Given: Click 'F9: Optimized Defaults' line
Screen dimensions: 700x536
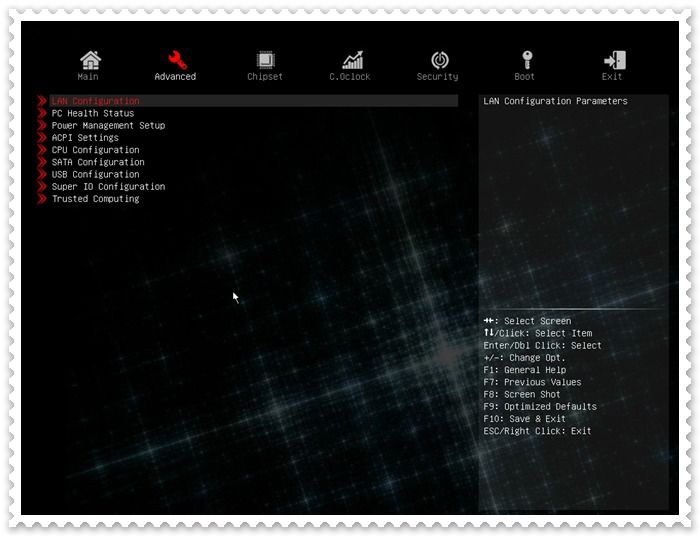Looking at the screenshot, I should pos(540,407).
